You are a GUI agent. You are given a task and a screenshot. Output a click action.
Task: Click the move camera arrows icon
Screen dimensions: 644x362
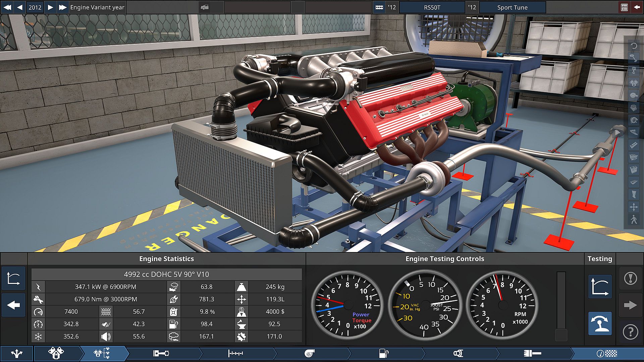click(634, 207)
